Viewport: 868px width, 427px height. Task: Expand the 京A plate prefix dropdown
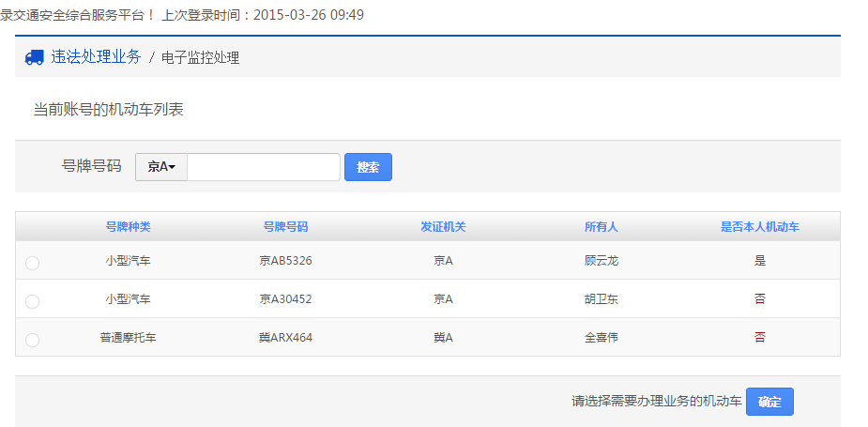point(161,167)
